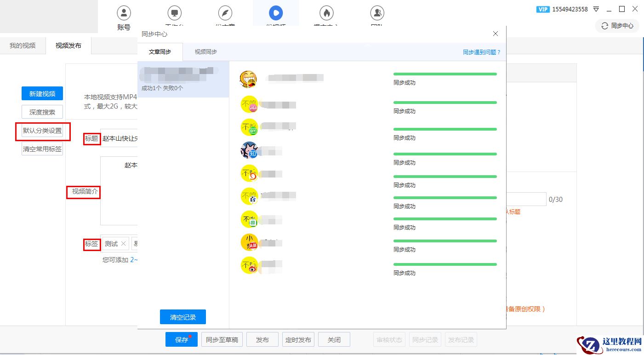Click the blue play video icon
This screenshot has width=644, height=355.
click(x=275, y=13)
